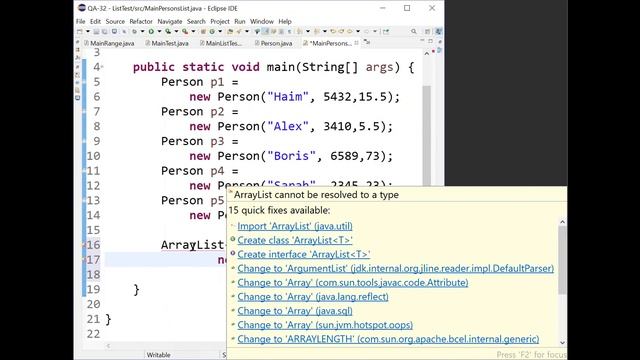Switch to the MainListTes... editor tab
Viewport: 640px width, 360px height.
click(221, 43)
